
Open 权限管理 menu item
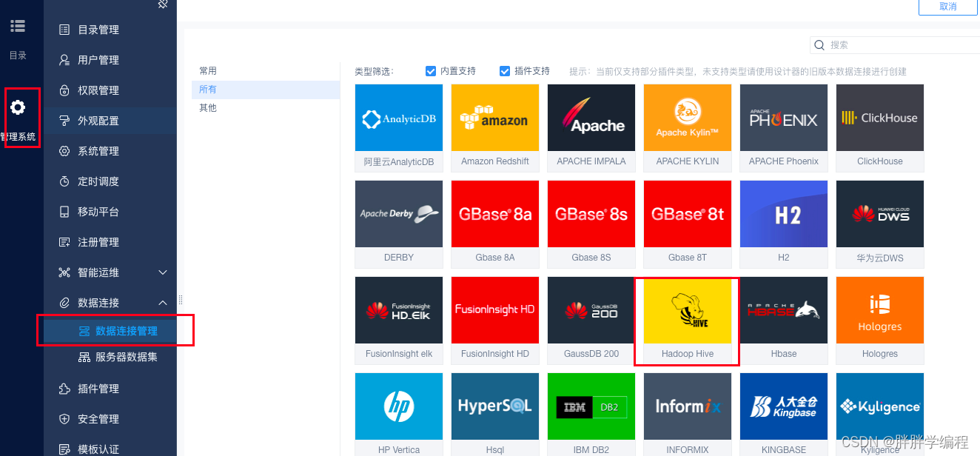(x=110, y=90)
